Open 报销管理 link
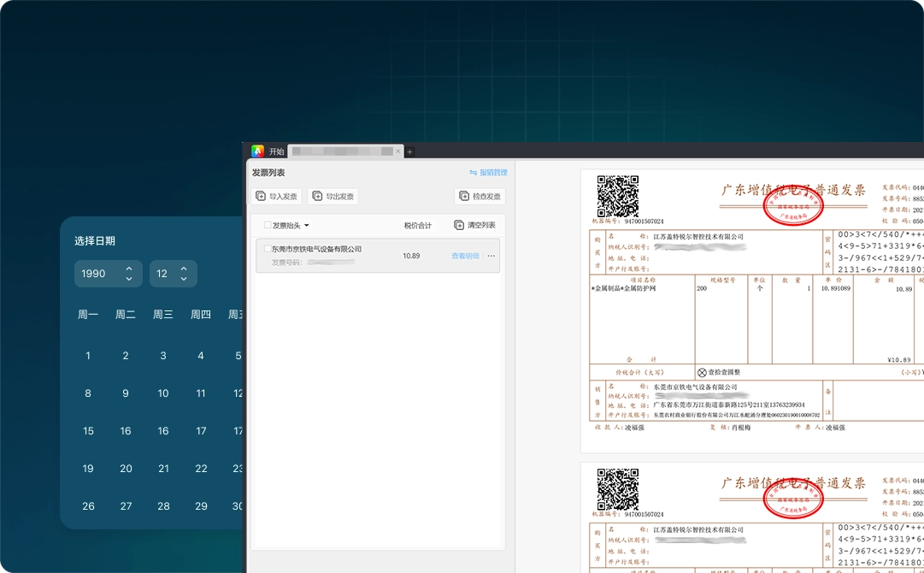Screen dimensions: 924x573 488,173
